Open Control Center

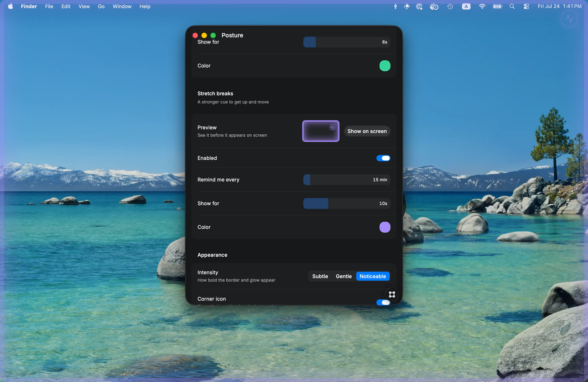[x=526, y=6]
